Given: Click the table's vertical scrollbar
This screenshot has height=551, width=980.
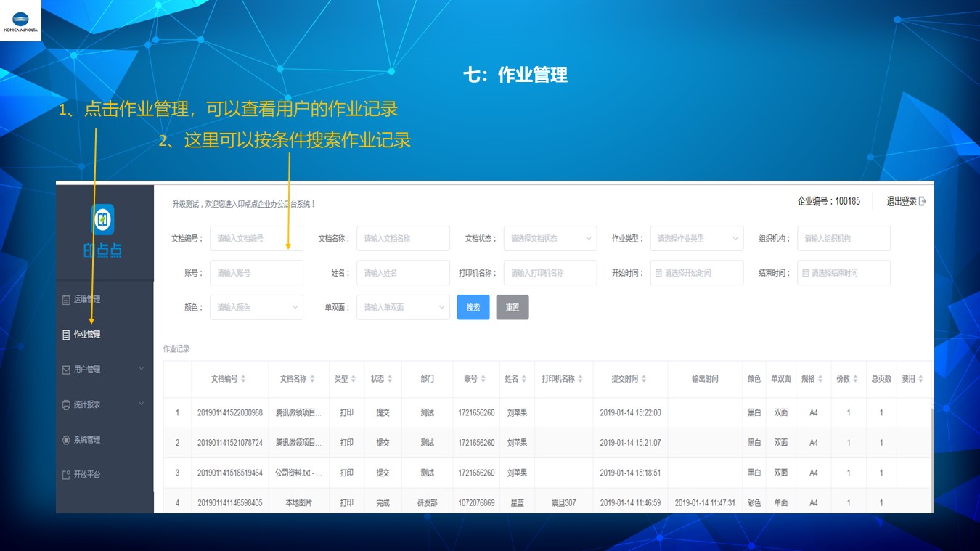Looking at the screenshot, I should (931, 450).
